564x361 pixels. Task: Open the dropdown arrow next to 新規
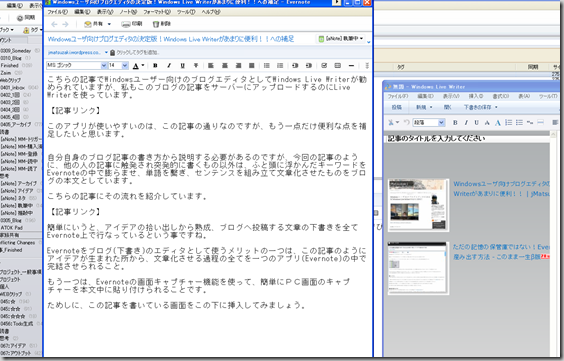click(431, 107)
